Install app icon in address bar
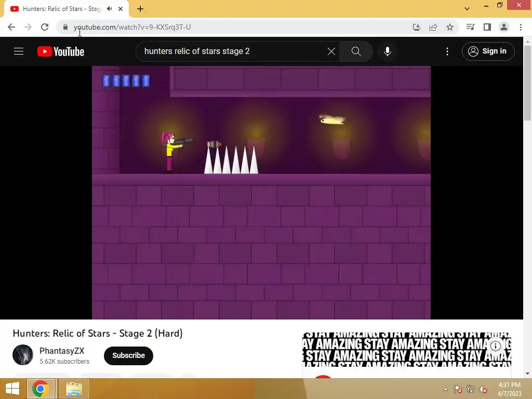This screenshot has width=532, height=399. (416, 27)
